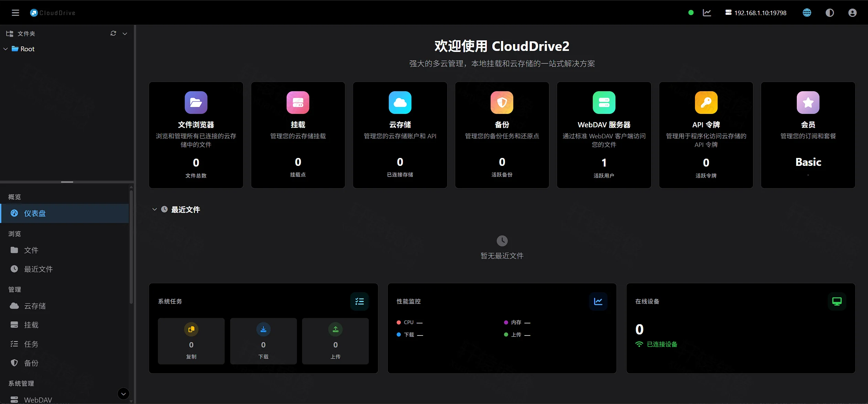Click the 复制 task tile

click(191, 341)
